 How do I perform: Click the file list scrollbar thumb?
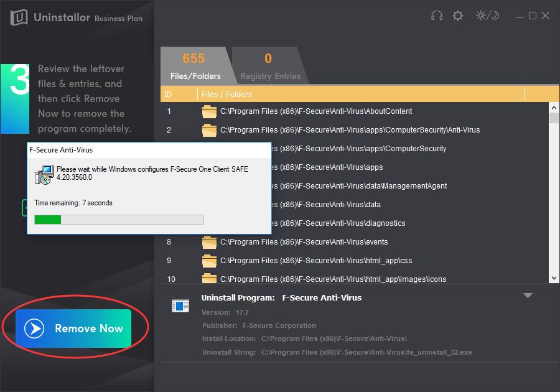[x=554, y=118]
